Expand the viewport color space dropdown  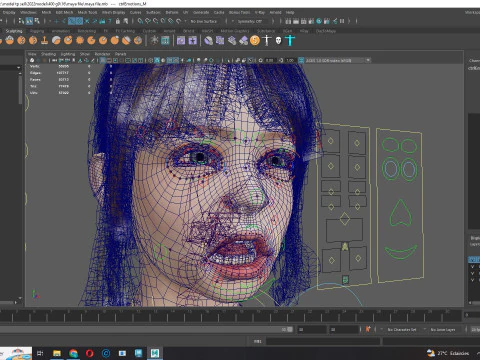coord(338,60)
